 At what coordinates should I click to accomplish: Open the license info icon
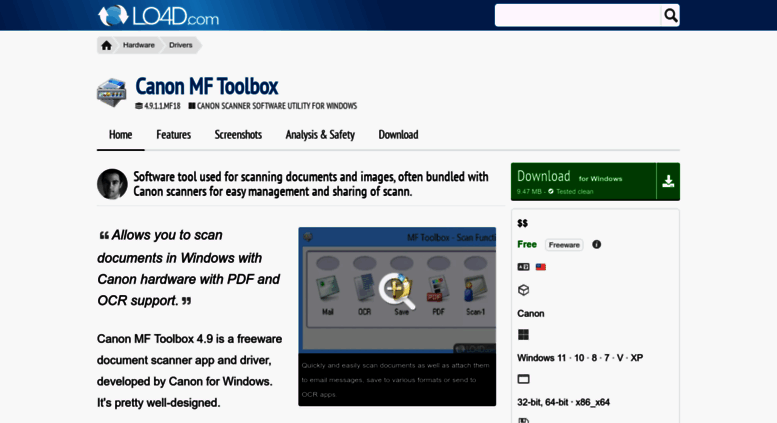tap(597, 244)
